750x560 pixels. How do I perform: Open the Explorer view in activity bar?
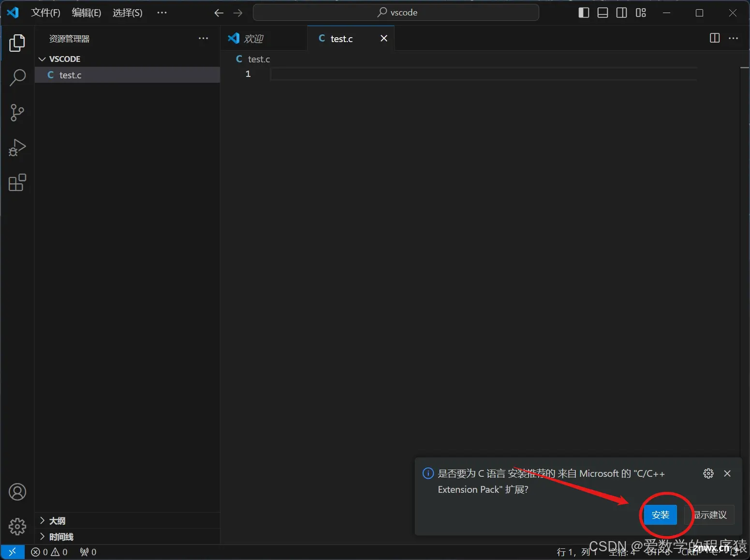(17, 43)
